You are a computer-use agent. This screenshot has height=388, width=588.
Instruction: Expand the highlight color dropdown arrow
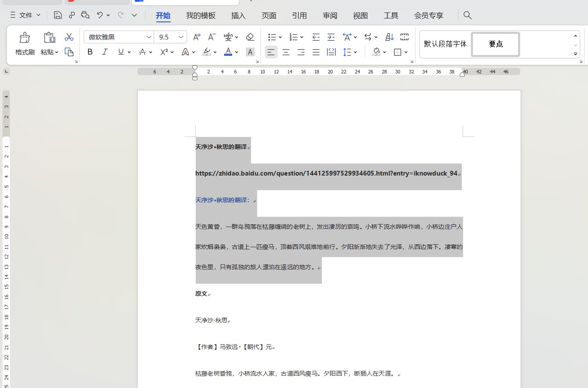[215, 52]
